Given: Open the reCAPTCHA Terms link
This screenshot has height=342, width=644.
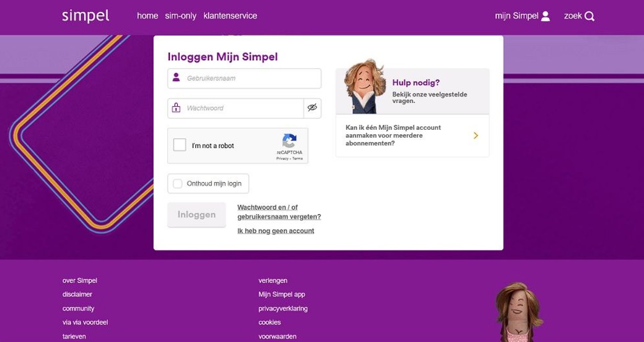Looking at the screenshot, I should [297, 158].
